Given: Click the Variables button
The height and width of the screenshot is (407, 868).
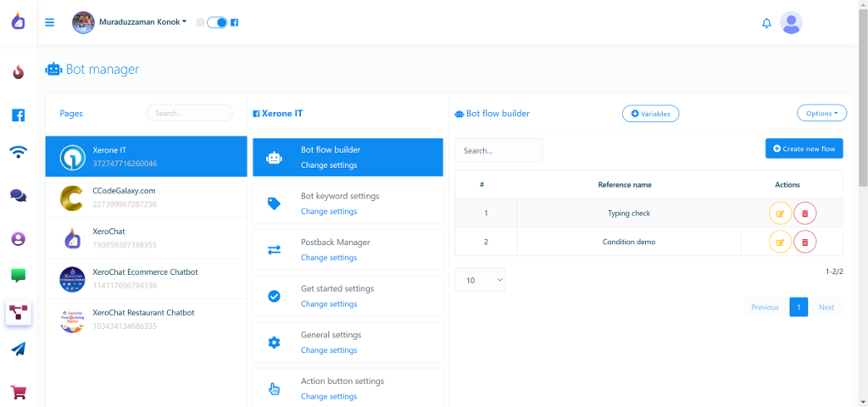Looking at the screenshot, I should click(650, 114).
